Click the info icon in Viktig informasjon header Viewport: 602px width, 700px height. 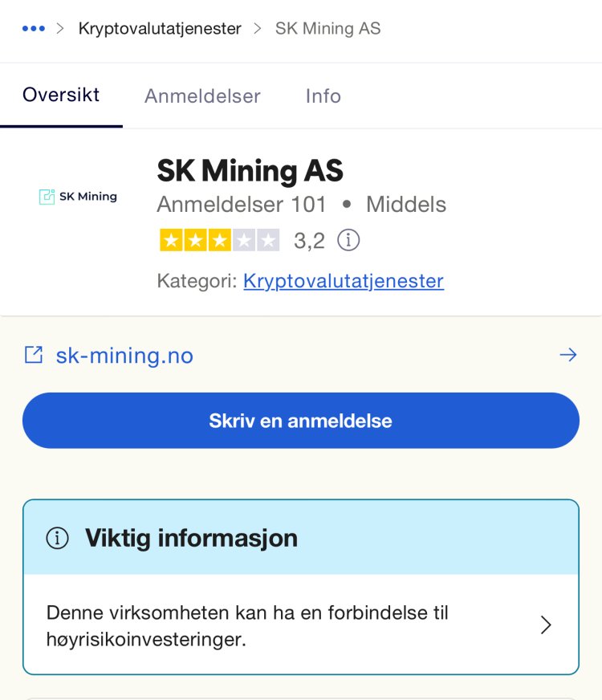tap(58, 538)
